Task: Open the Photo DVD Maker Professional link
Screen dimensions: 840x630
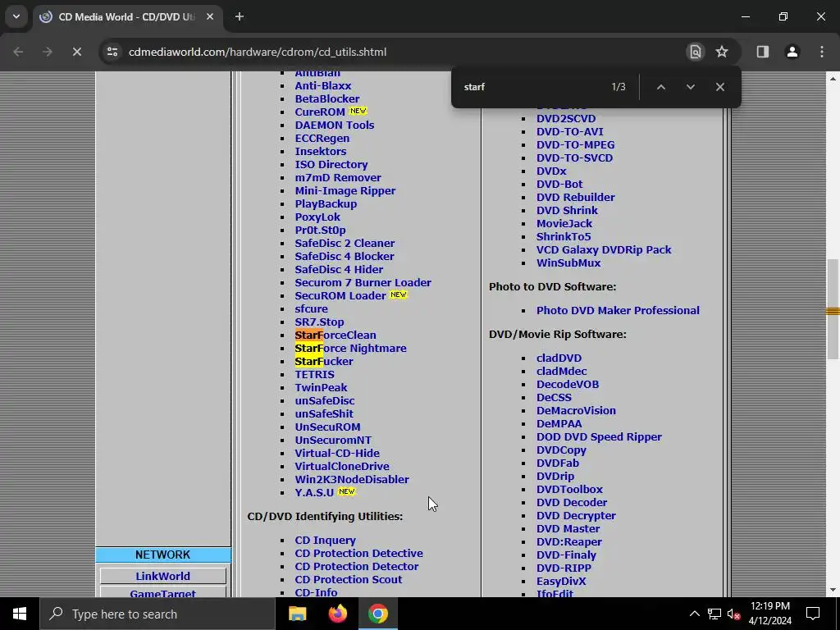Action: pyautogui.click(x=618, y=311)
